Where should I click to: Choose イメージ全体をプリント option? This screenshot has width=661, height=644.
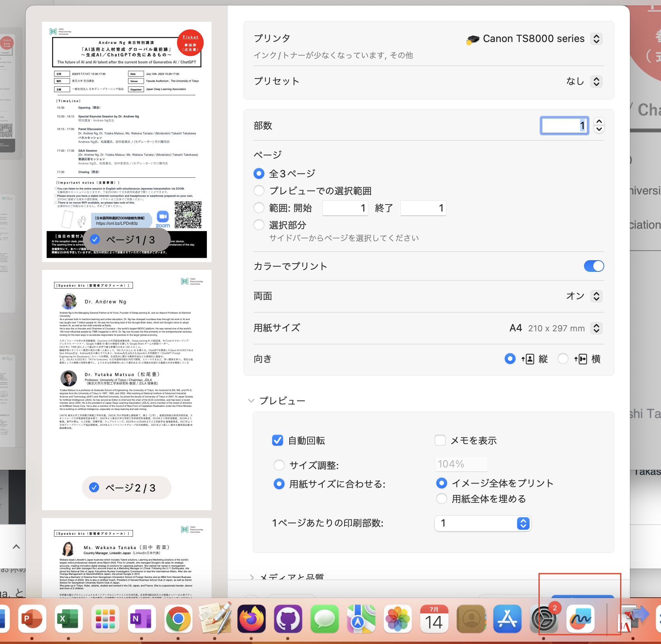point(442,483)
